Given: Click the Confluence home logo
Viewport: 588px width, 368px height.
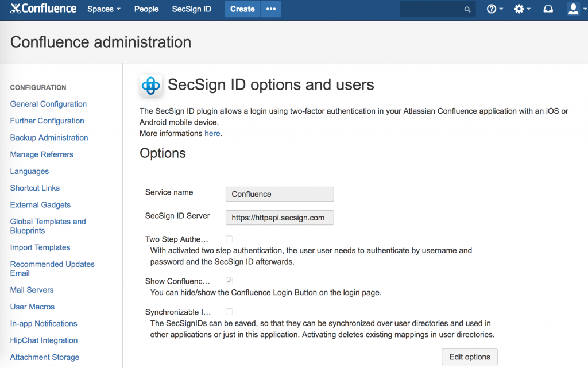Looking at the screenshot, I should pos(43,9).
